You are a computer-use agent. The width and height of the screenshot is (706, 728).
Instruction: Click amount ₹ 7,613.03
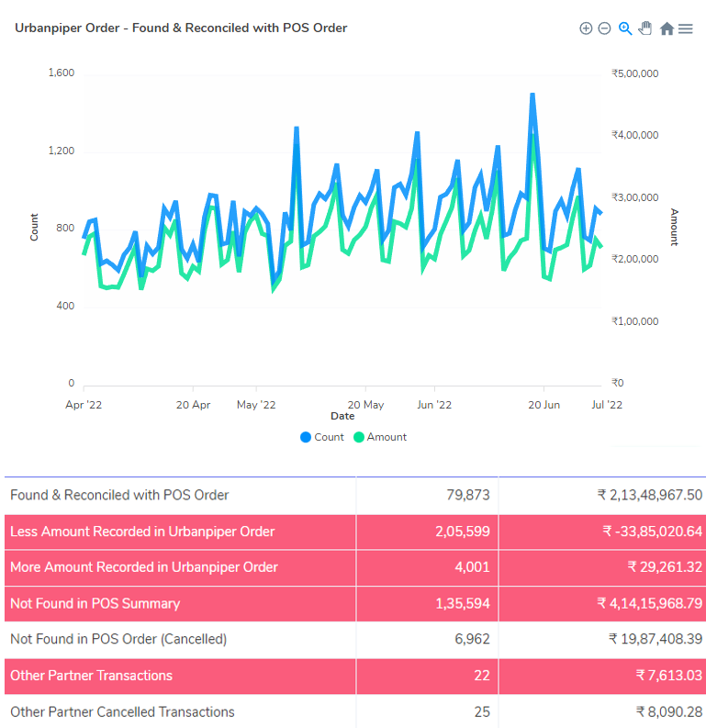pos(669,676)
